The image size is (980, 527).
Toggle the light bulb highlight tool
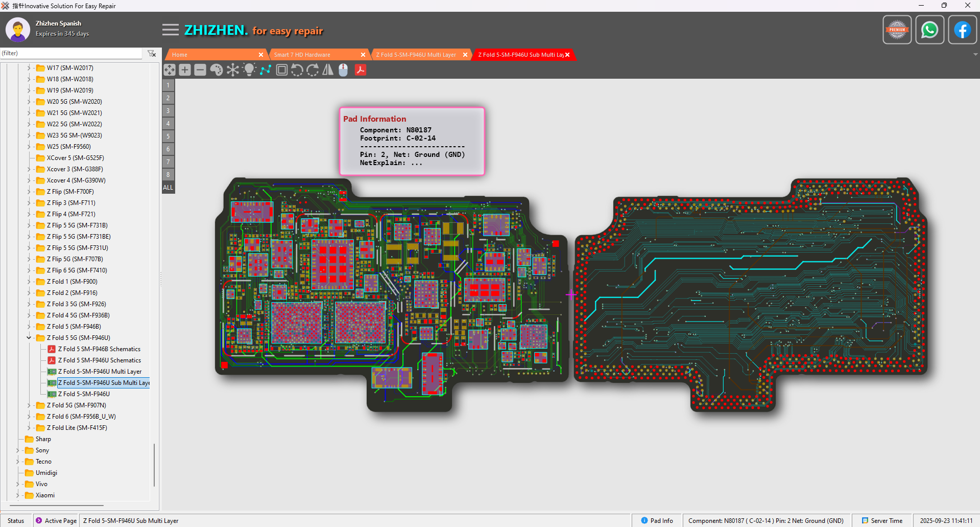[249, 70]
